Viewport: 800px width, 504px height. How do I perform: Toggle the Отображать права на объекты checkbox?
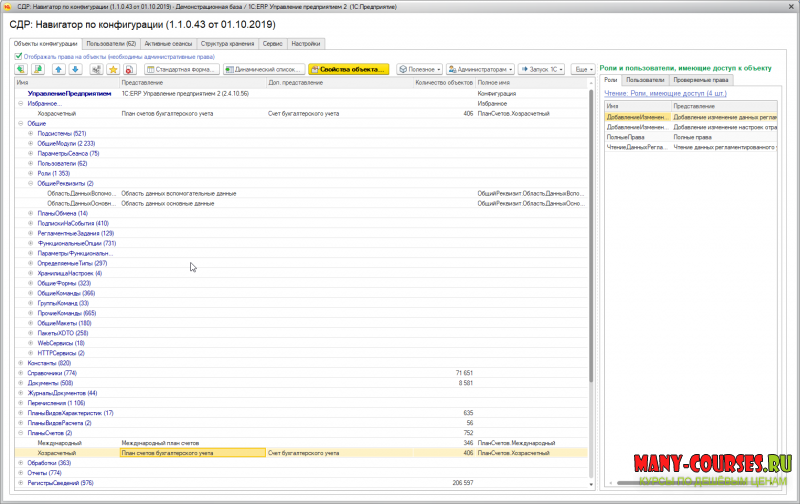(19, 57)
